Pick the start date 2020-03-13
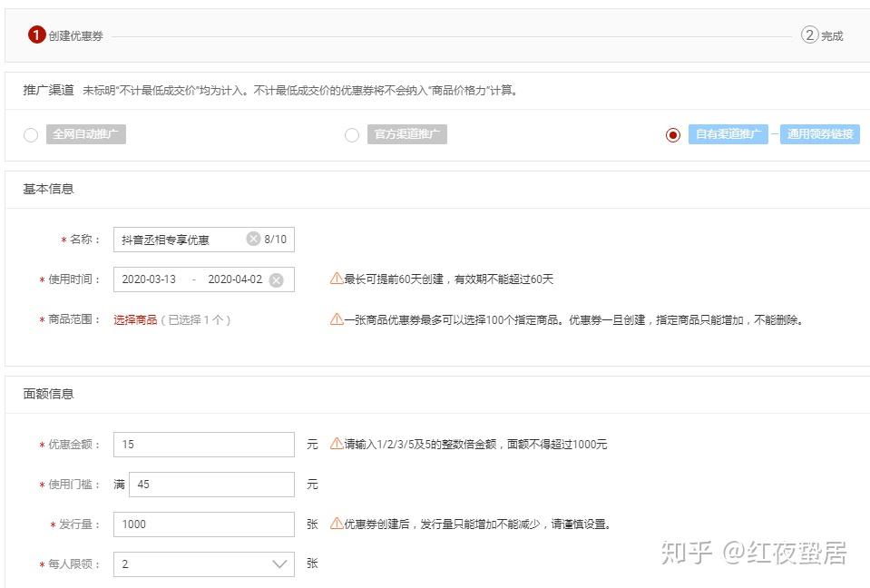870x588 pixels. tap(149, 279)
